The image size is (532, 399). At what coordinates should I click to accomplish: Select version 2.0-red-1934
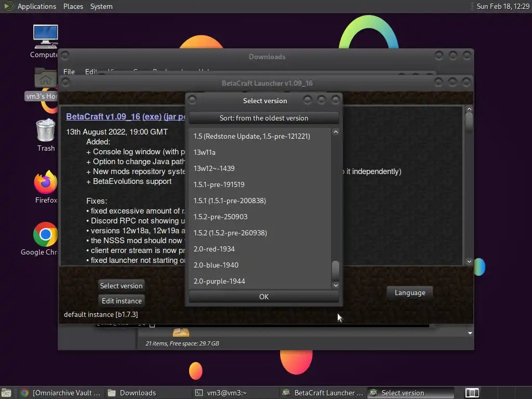pyautogui.click(x=260, y=249)
